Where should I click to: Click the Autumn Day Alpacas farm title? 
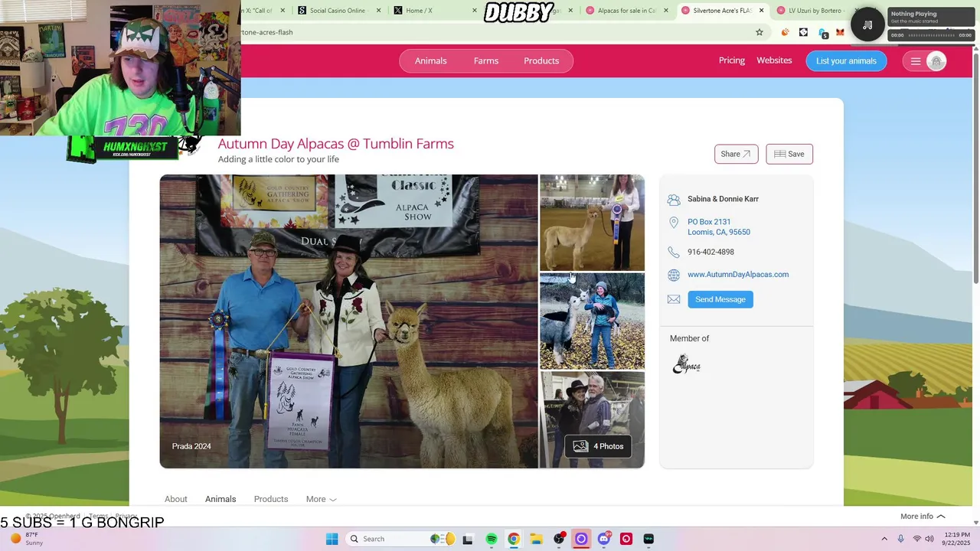pos(335,144)
